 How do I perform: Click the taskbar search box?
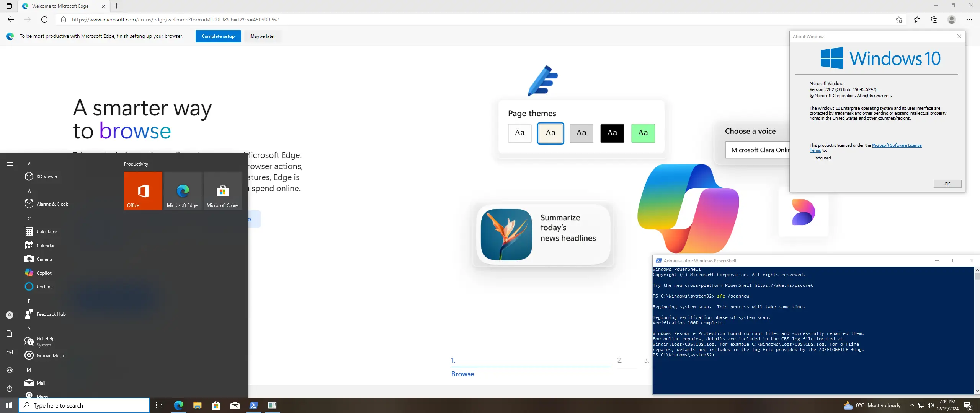click(x=84, y=405)
